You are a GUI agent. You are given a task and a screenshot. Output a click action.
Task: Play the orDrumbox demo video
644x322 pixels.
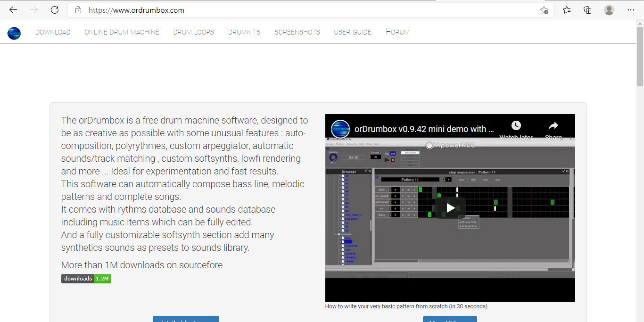(x=450, y=207)
